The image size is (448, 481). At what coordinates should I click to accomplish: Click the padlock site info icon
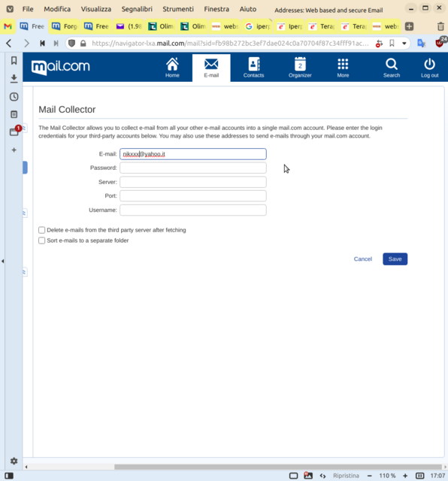[83, 44]
